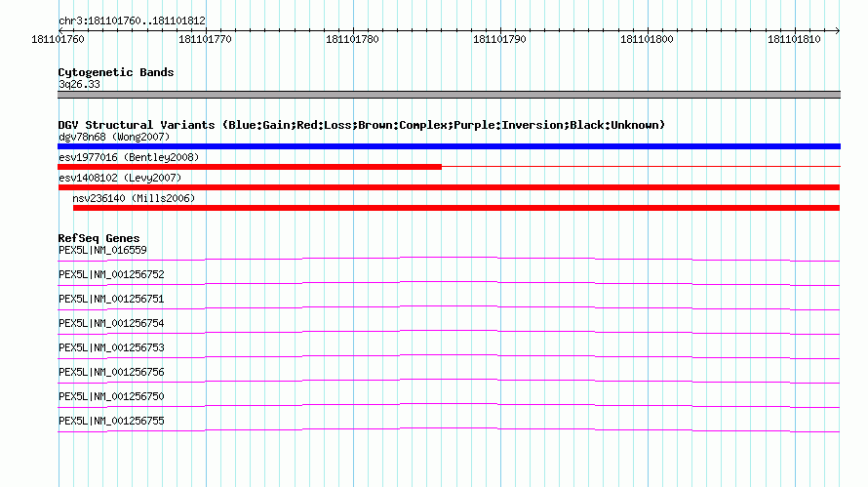Select the thick red esv1977016 loss bar

pyautogui.click(x=250, y=167)
